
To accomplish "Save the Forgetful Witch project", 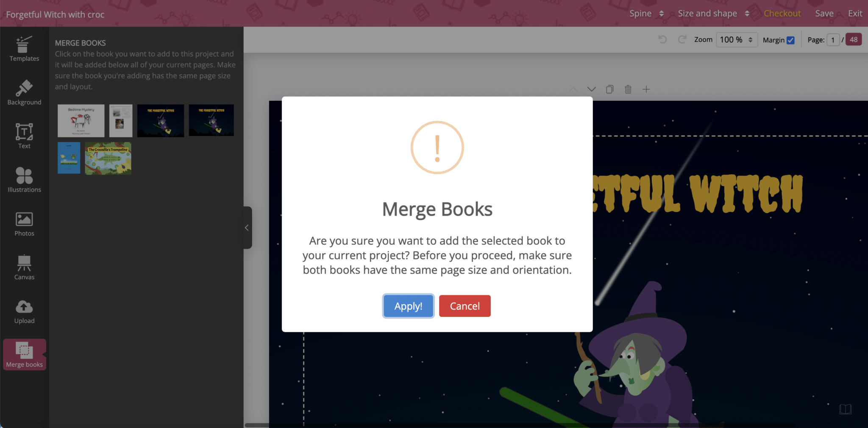I will (x=823, y=13).
